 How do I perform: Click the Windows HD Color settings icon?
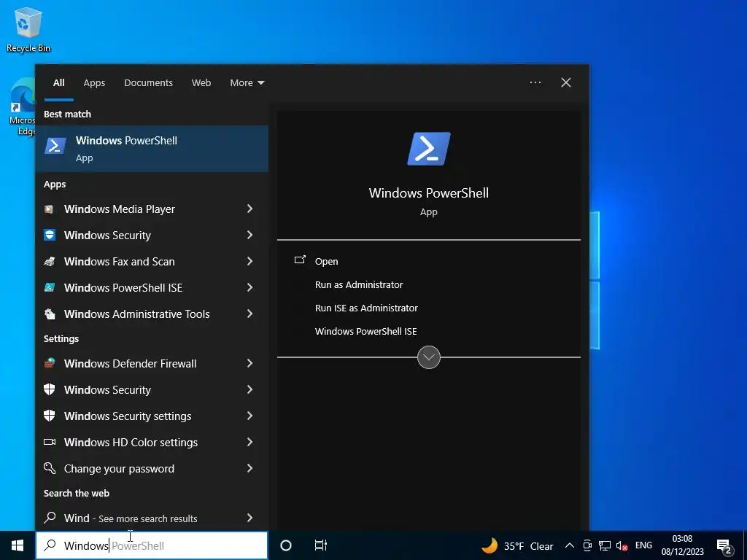coord(50,442)
